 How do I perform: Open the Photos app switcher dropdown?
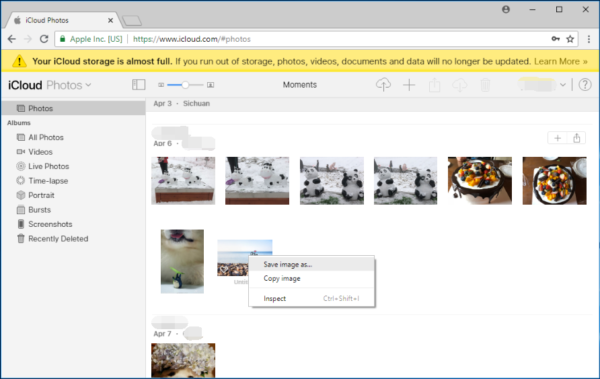[69, 85]
